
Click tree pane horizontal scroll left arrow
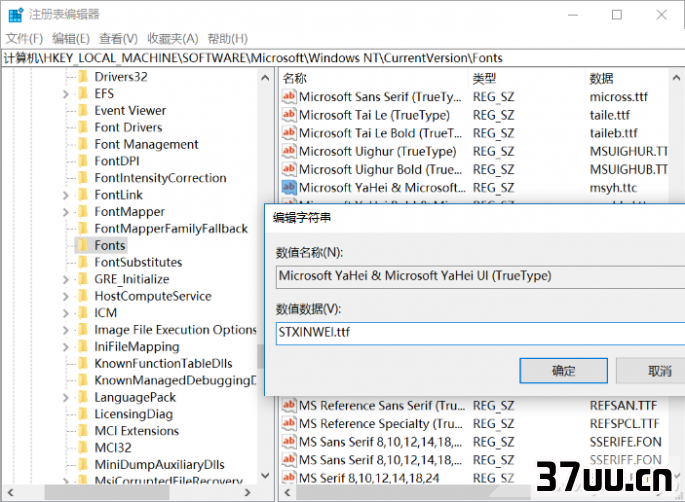(10, 493)
